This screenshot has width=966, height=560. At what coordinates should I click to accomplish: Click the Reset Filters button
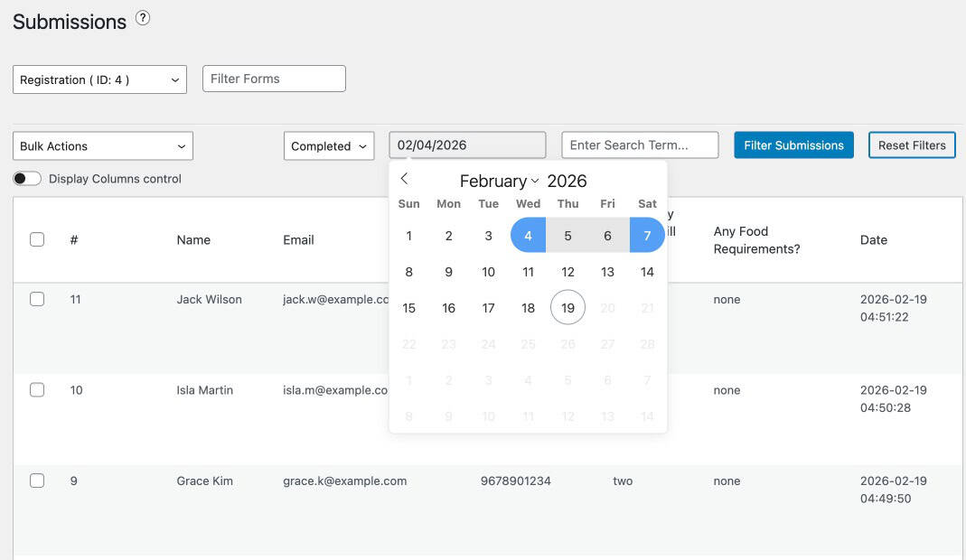(912, 145)
